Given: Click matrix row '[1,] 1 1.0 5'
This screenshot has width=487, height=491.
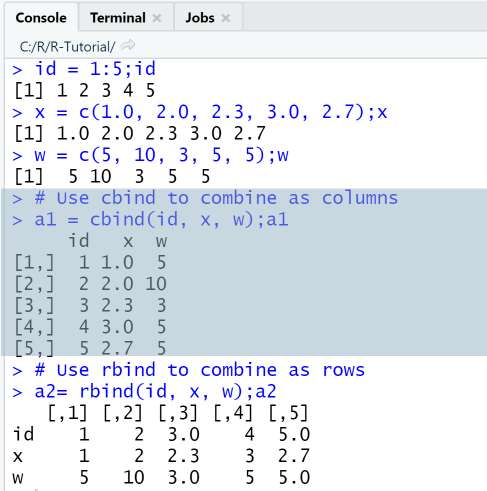Looking at the screenshot, I should click(x=90, y=262).
